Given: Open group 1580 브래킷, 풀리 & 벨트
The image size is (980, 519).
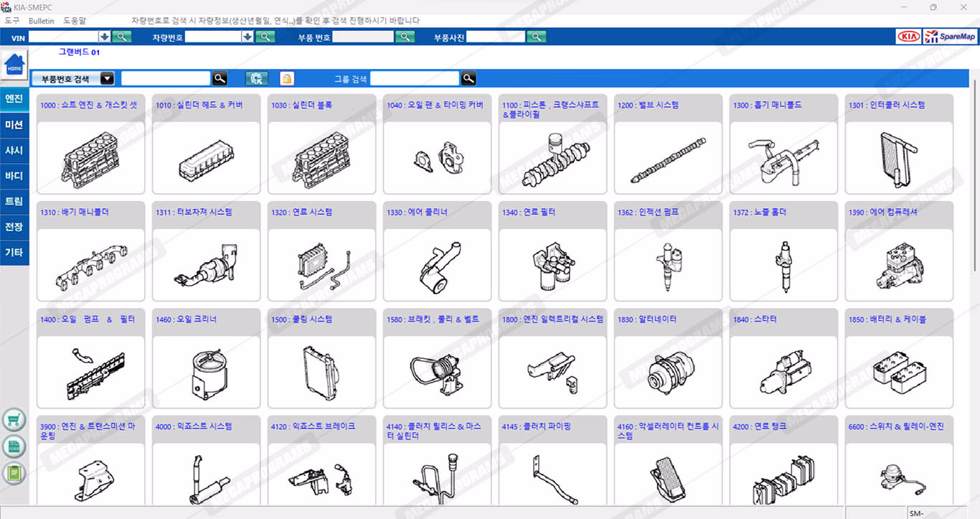Looking at the screenshot, I should tap(437, 358).
